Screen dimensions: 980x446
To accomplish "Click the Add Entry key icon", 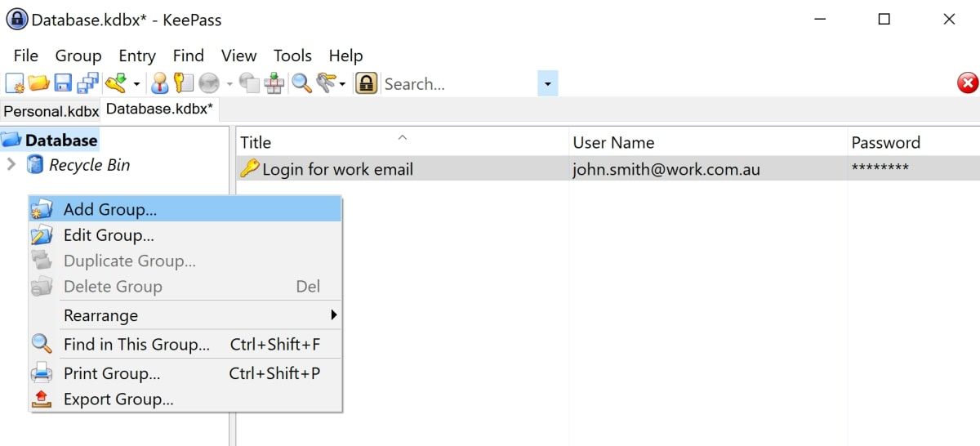I will coord(115,83).
